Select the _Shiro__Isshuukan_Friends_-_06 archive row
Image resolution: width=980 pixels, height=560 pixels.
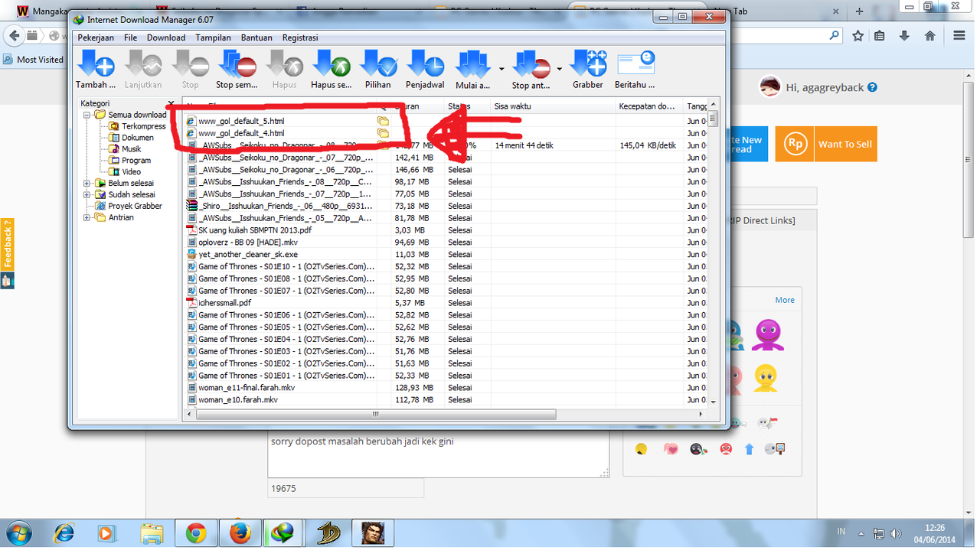pyautogui.click(x=446, y=206)
